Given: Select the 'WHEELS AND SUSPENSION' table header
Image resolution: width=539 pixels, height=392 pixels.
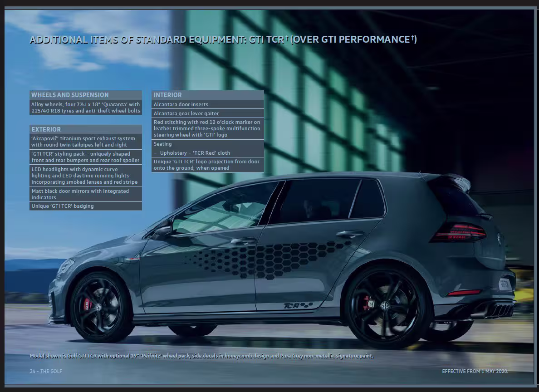Looking at the screenshot, I should [x=86, y=95].
